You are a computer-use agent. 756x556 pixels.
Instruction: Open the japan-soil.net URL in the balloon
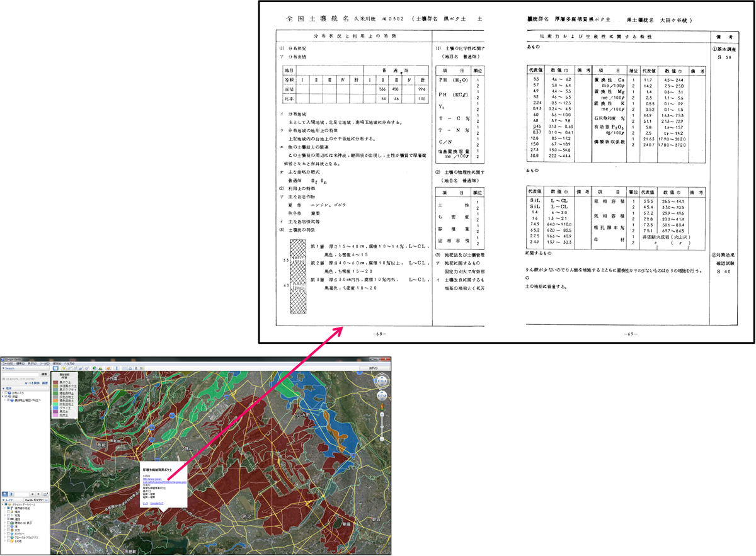click(164, 480)
